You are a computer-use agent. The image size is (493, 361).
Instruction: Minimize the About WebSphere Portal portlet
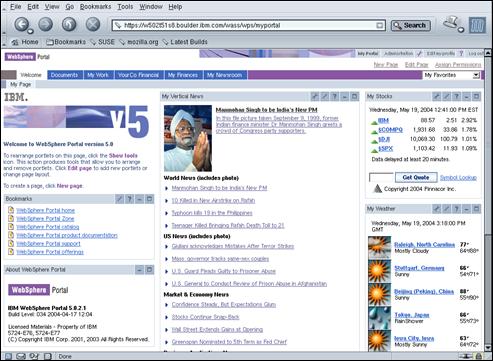pos(140,270)
